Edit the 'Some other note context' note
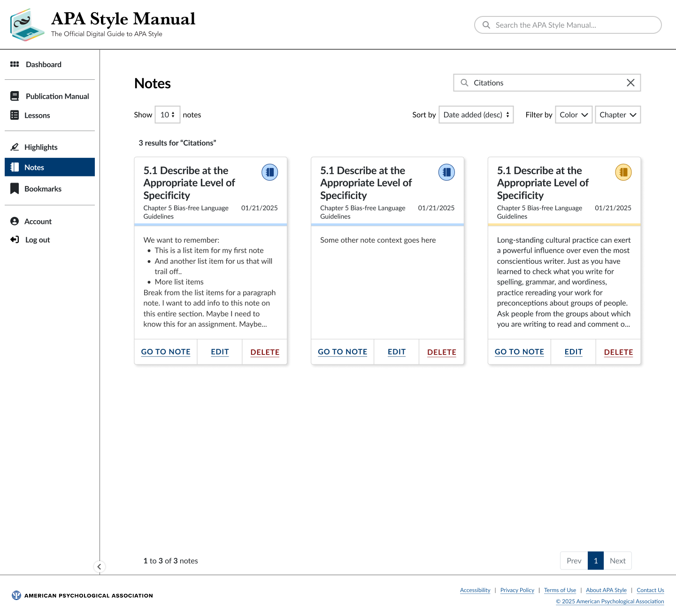 397,352
